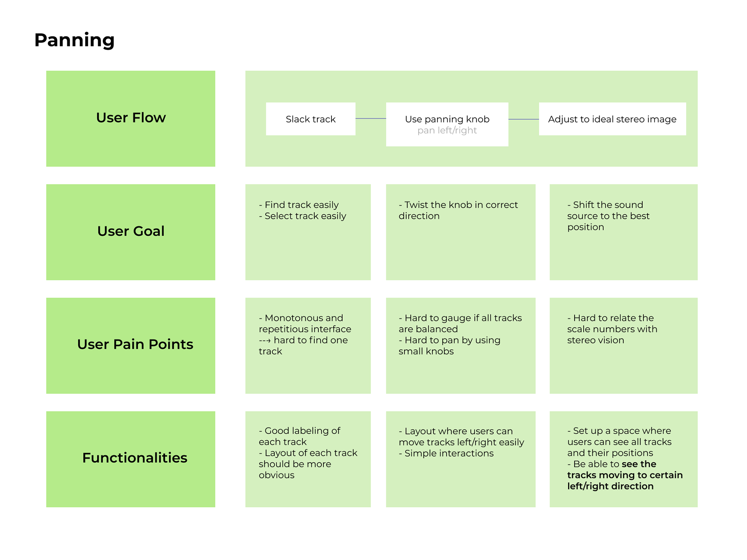The height and width of the screenshot is (560, 747).
Task: Select the Hard to gauge tracks card
Action: click(x=461, y=346)
